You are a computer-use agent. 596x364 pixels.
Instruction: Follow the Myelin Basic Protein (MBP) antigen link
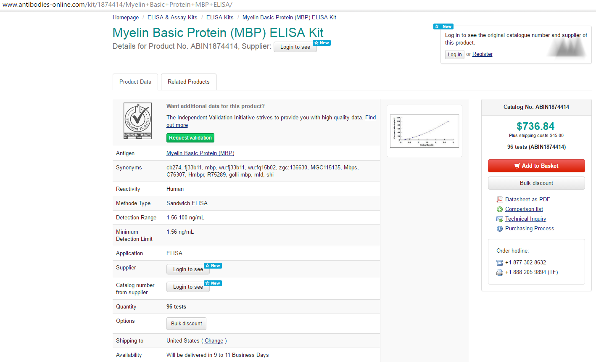200,153
